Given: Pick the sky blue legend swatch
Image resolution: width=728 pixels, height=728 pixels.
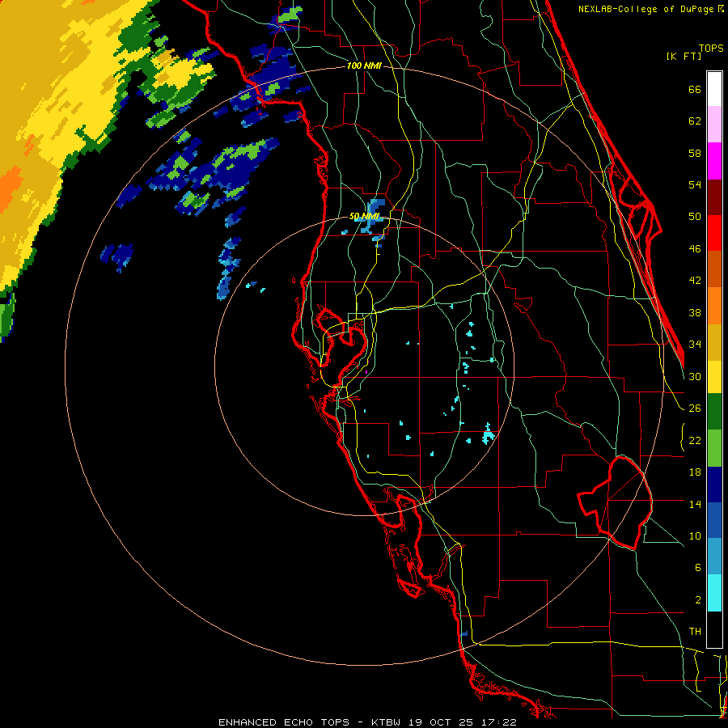Looking at the screenshot, I should pos(714,557).
